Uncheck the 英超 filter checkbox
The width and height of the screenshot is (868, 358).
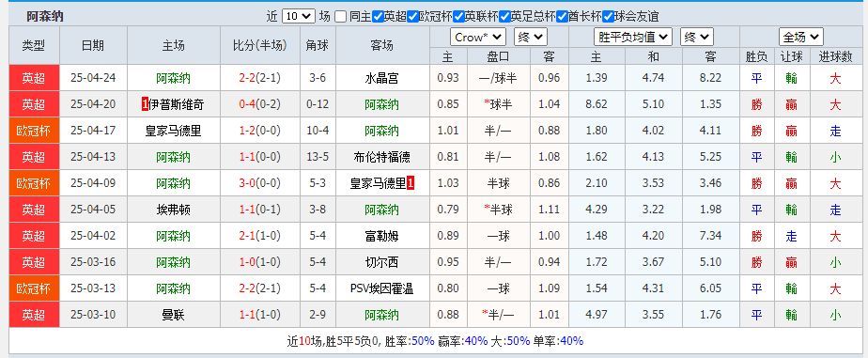point(378,17)
